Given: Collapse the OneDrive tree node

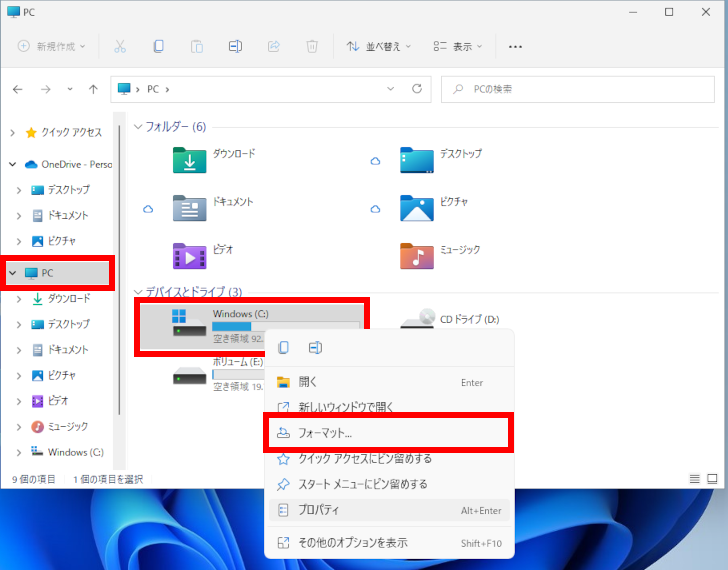Looking at the screenshot, I should pos(13,164).
